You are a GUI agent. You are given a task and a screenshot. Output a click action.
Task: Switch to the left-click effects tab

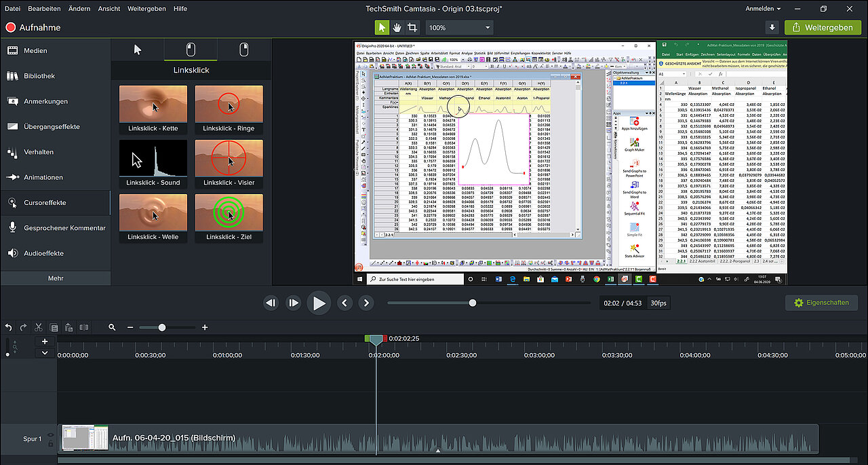[x=191, y=50]
